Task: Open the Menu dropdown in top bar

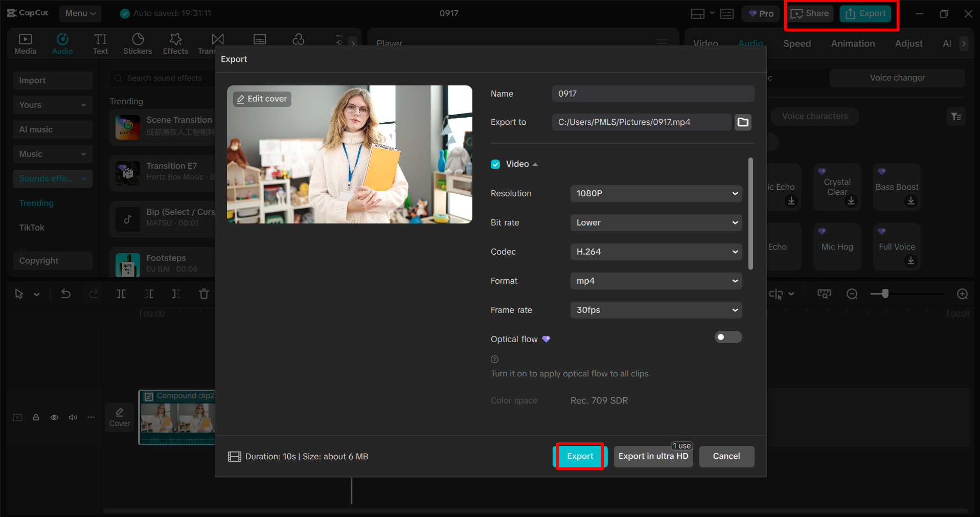Action: coord(80,13)
